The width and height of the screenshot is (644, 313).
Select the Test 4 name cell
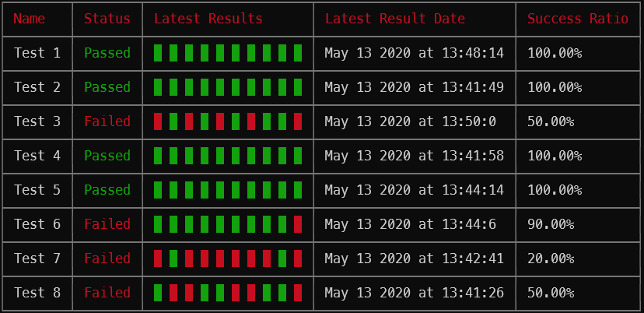pos(37,156)
